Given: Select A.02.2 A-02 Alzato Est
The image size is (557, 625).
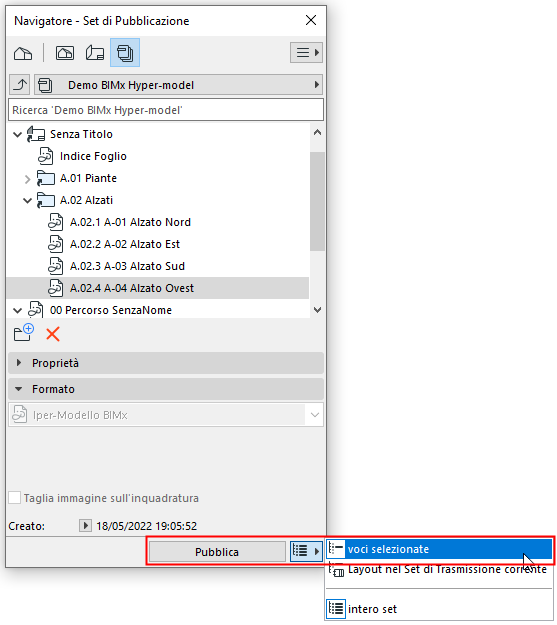Looking at the screenshot, I should coord(125,244).
